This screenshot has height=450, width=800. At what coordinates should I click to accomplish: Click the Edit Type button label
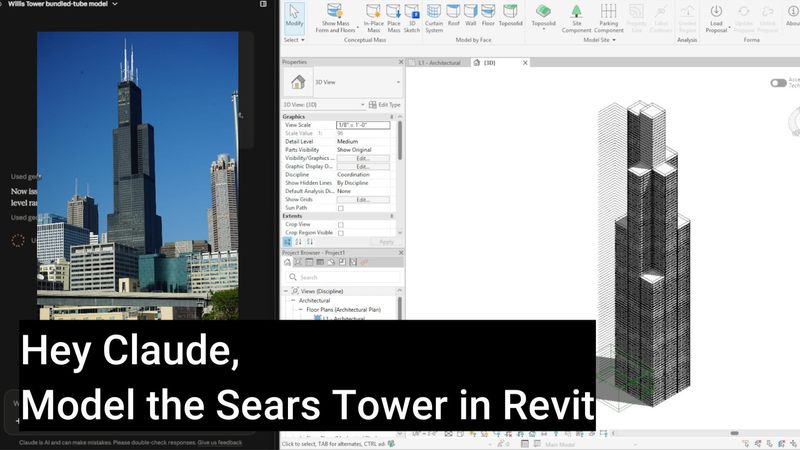point(389,105)
